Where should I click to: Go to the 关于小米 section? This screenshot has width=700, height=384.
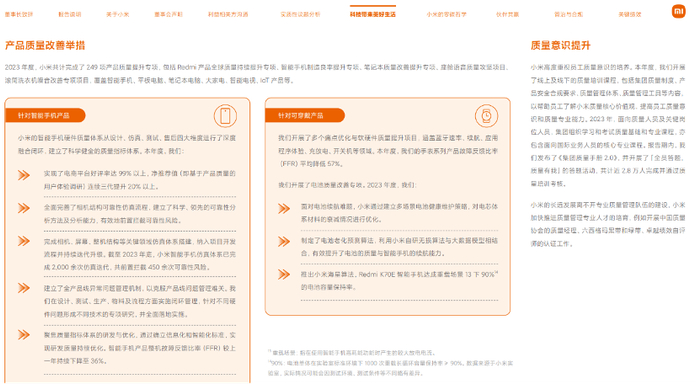(117, 14)
